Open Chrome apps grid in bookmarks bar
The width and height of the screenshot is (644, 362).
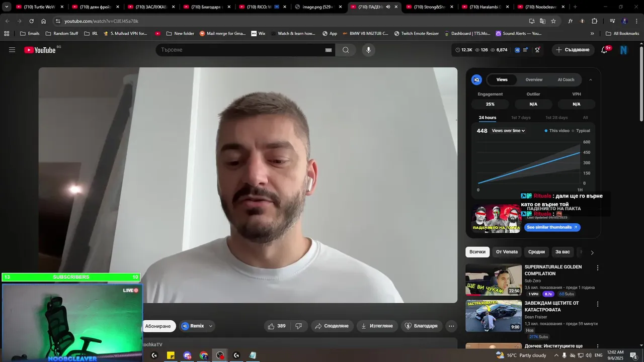[7, 33]
